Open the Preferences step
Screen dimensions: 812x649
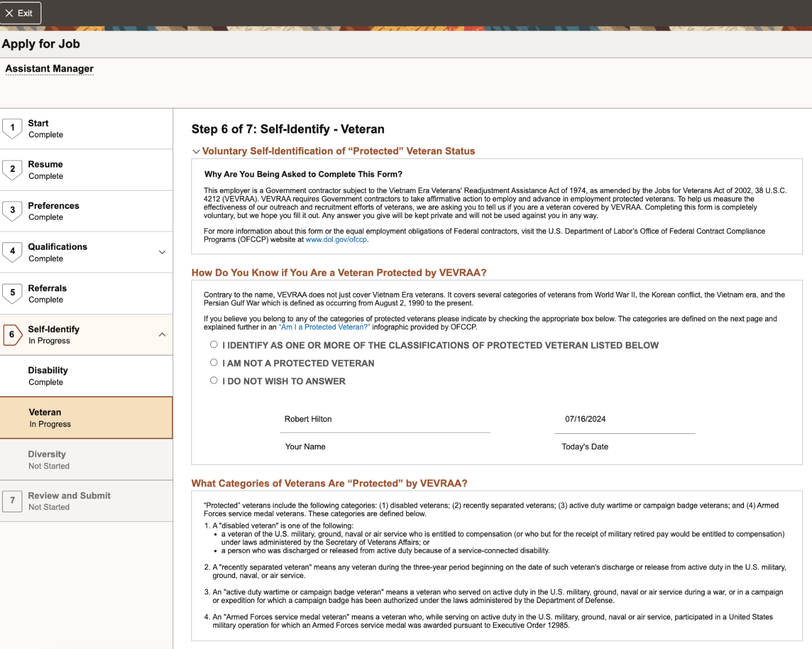click(86, 211)
